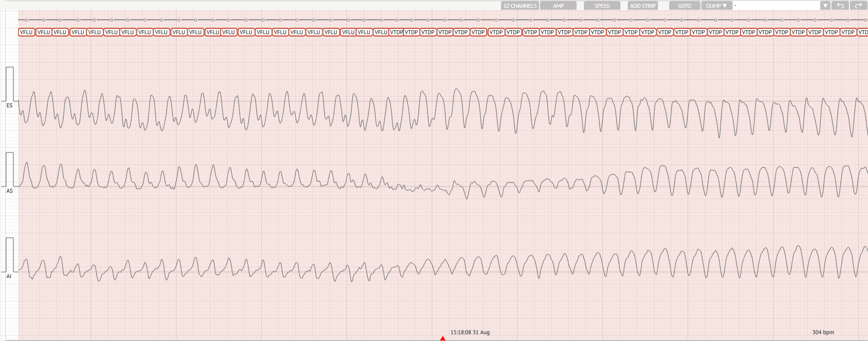The image size is (868, 341).
Task: Click the first beat marker circle on RR line
Action: click(x=26, y=20)
